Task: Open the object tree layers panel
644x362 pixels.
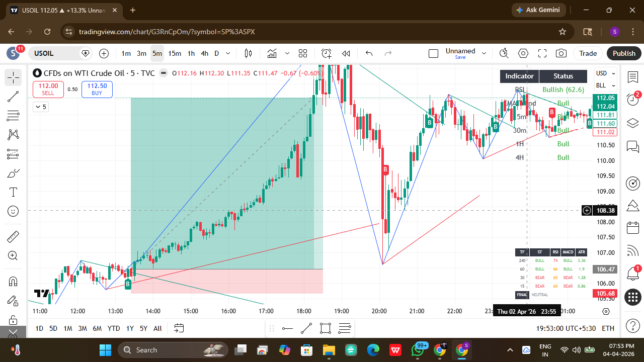Action: [633, 123]
